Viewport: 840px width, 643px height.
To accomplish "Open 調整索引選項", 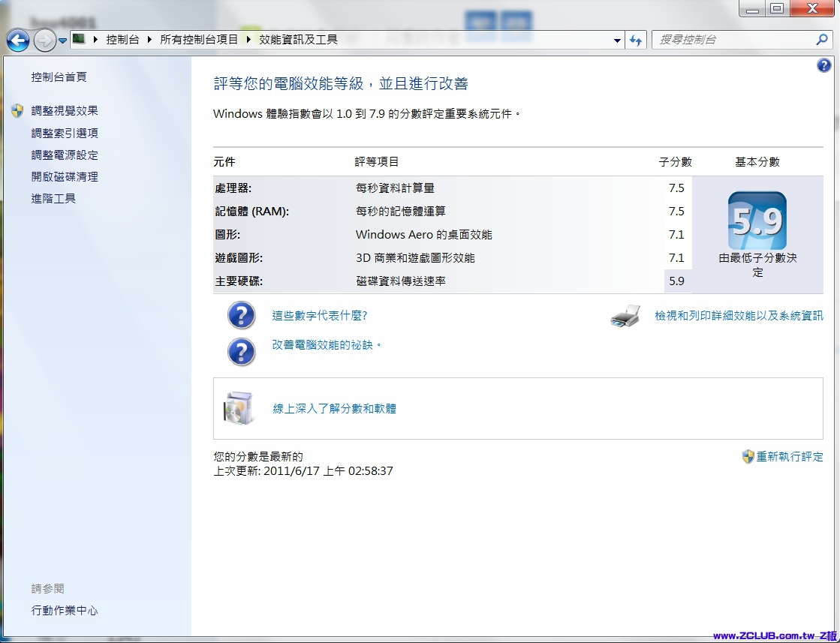I will [x=65, y=133].
